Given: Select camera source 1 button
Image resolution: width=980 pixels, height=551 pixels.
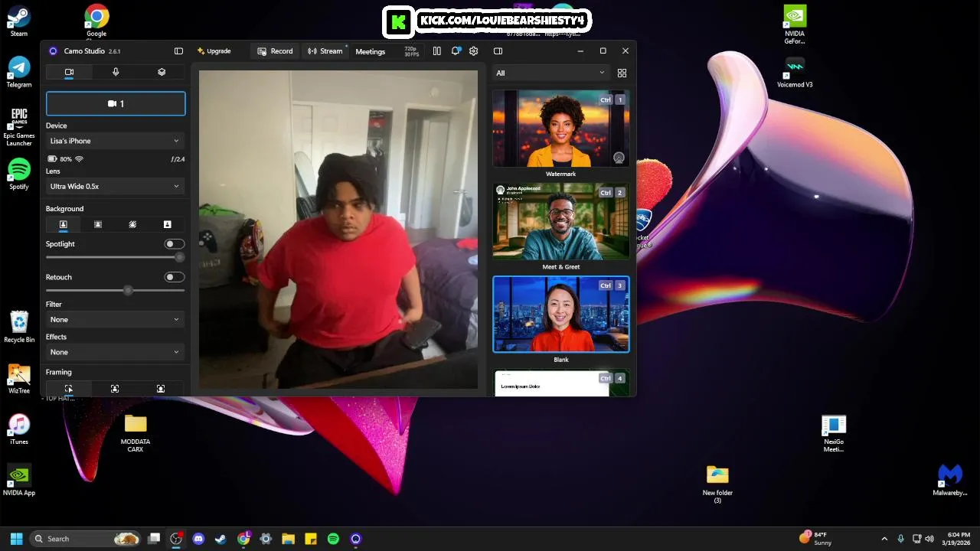Looking at the screenshot, I should (x=116, y=103).
